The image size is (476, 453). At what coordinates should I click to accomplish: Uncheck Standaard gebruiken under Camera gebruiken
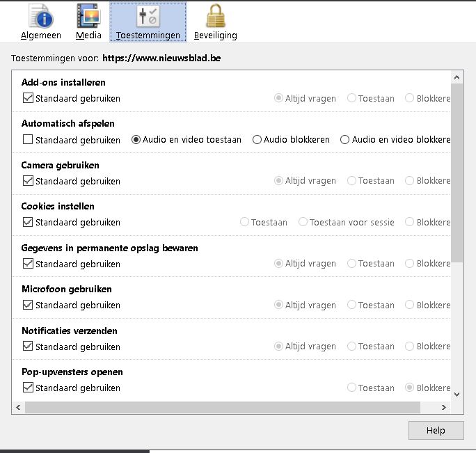tap(29, 181)
